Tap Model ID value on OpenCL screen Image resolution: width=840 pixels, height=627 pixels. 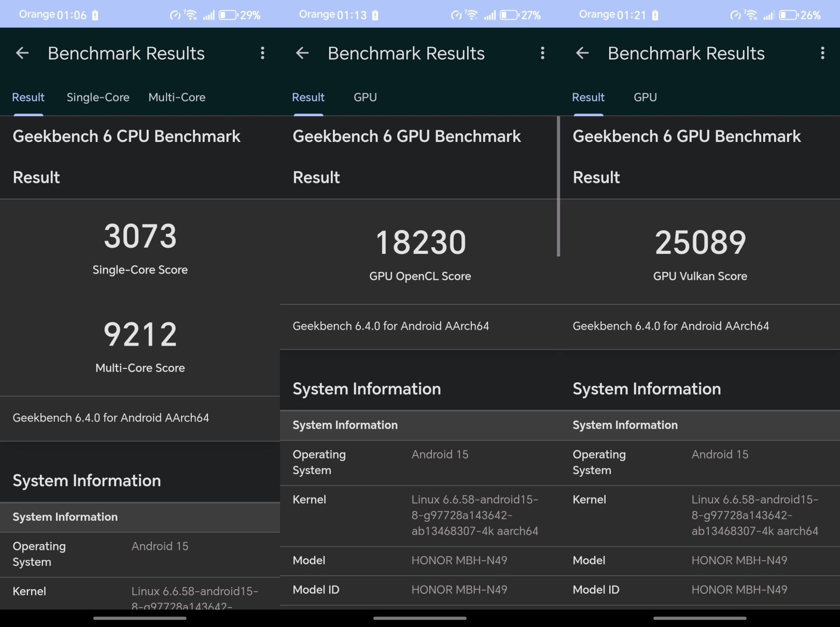[459, 590]
